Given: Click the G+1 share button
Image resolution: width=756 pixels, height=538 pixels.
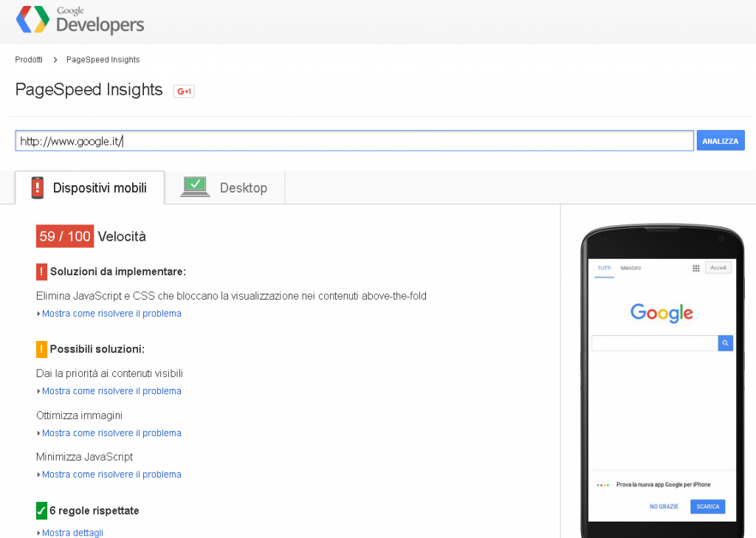Looking at the screenshot, I should pos(184,91).
